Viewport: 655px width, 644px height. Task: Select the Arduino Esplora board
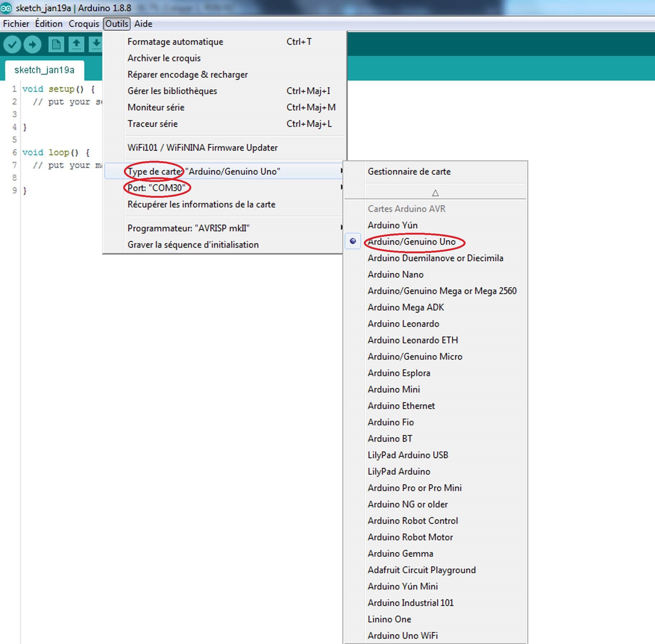point(435,373)
